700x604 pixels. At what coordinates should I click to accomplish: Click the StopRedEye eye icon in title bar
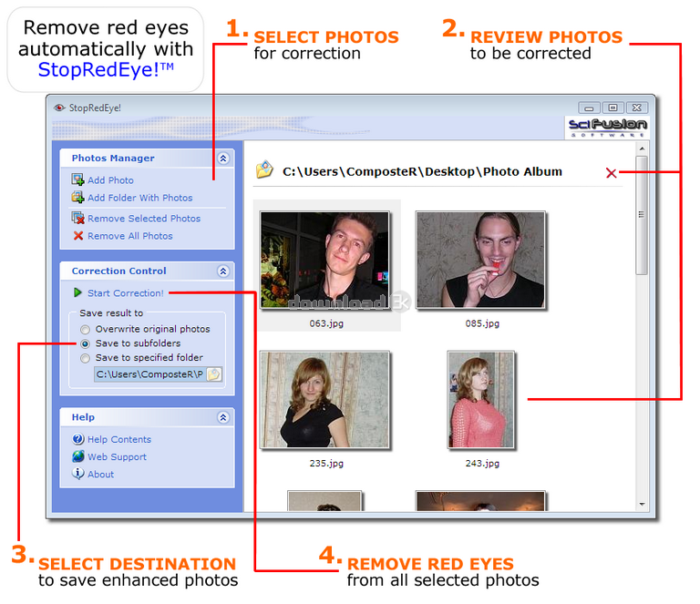click(59, 107)
